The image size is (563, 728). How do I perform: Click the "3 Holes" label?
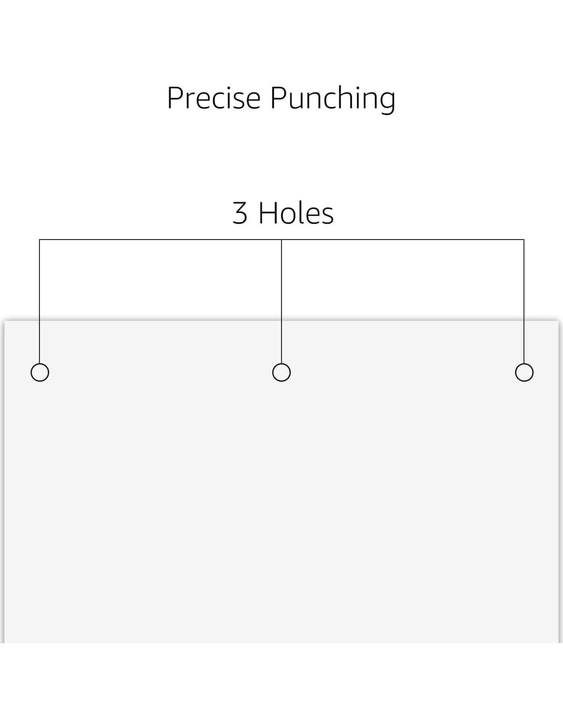click(x=283, y=213)
